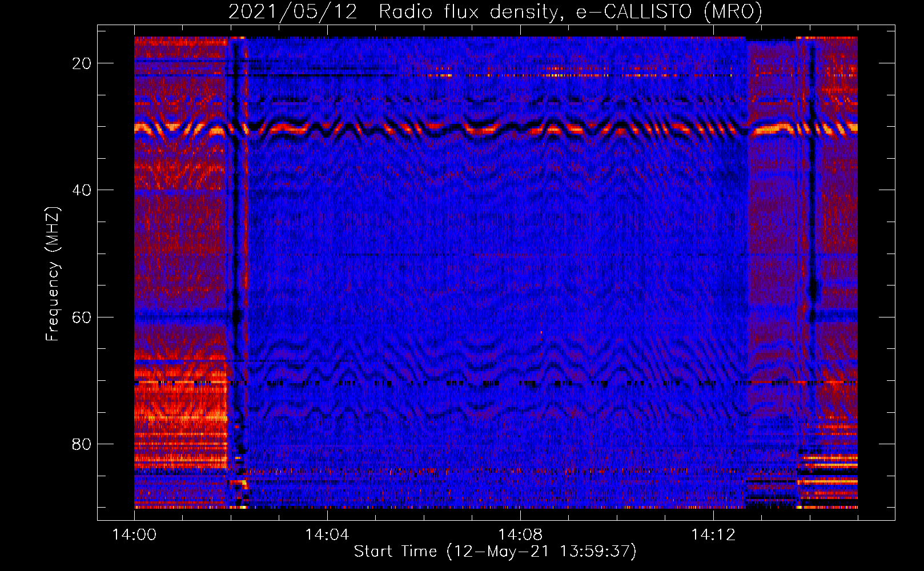Select the 'Frequency (MHZ)' axis label
The image size is (924, 571).
pos(53,274)
